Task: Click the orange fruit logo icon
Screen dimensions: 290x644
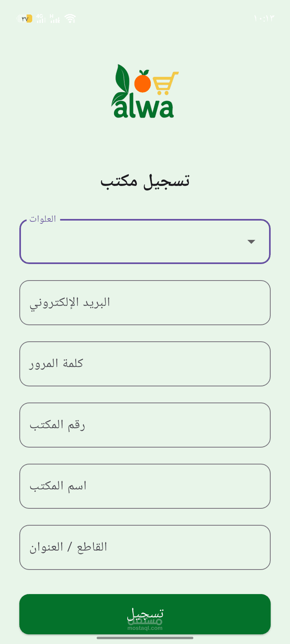Action: (142, 82)
